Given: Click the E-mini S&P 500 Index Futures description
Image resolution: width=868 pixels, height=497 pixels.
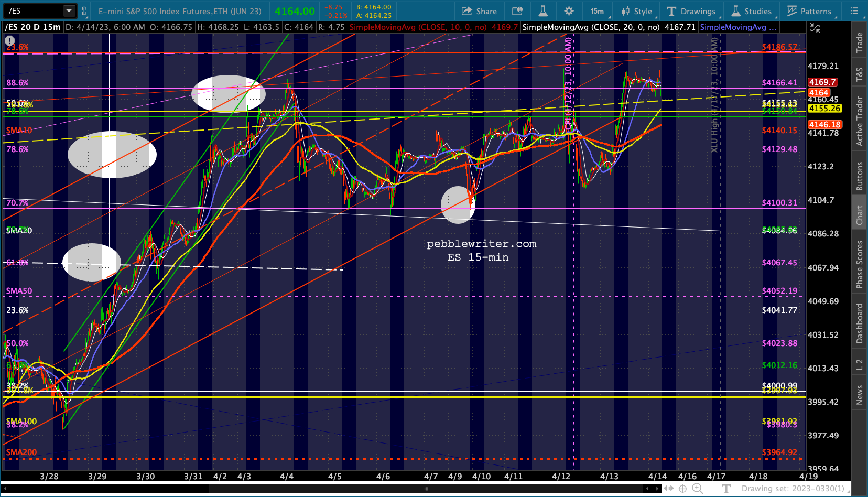Looking at the screenshot, I should [x=180, y=11].
